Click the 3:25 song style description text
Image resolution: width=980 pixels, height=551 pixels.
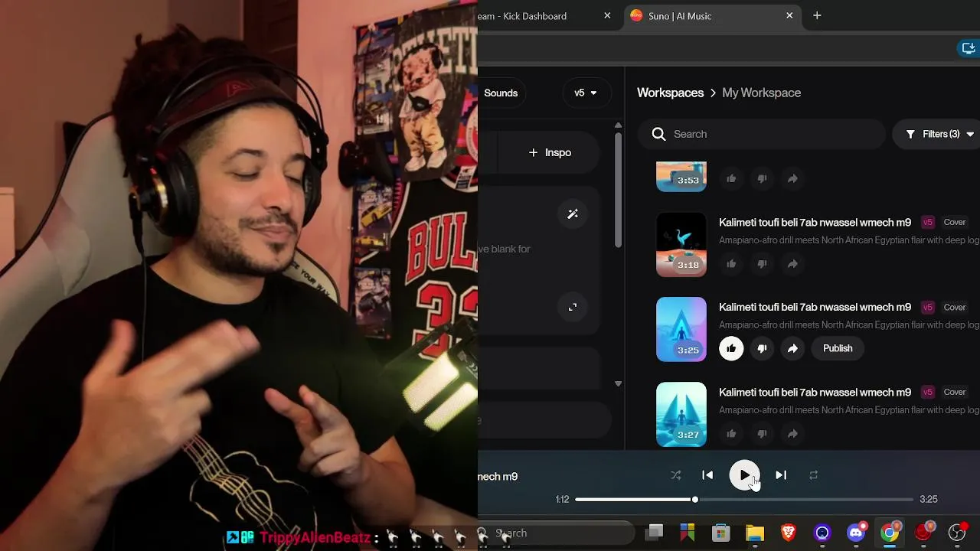[849, 324]
